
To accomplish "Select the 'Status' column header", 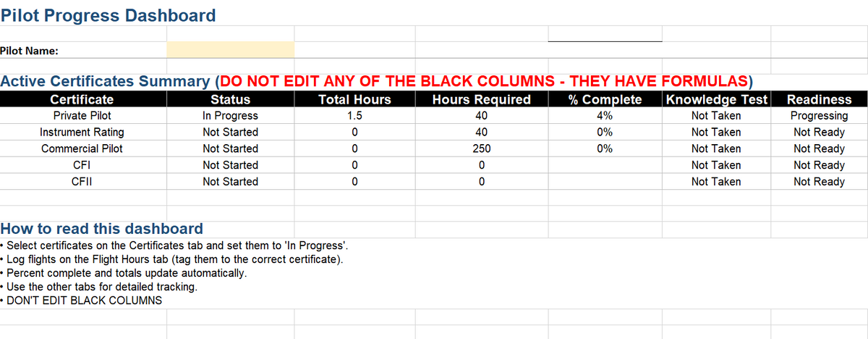I will pos(230,99).
